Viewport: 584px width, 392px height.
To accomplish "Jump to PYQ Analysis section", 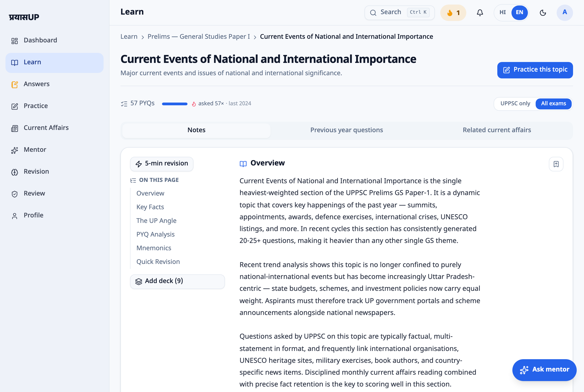I will 155,234.
